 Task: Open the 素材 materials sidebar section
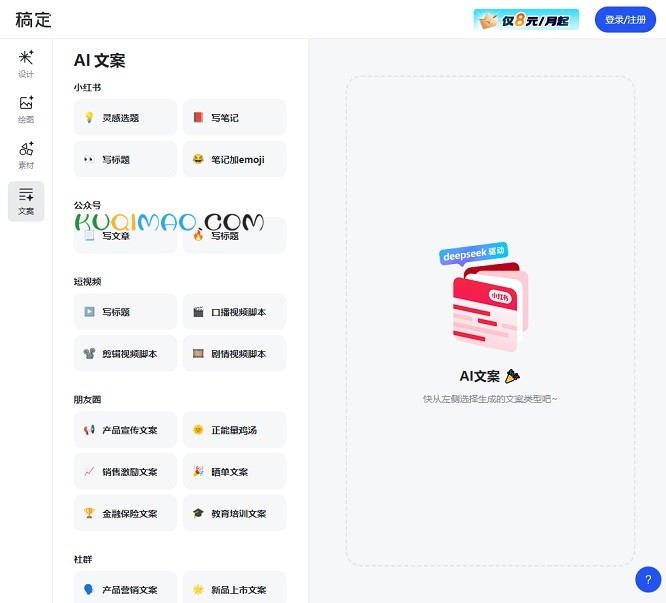coord(26,156)
